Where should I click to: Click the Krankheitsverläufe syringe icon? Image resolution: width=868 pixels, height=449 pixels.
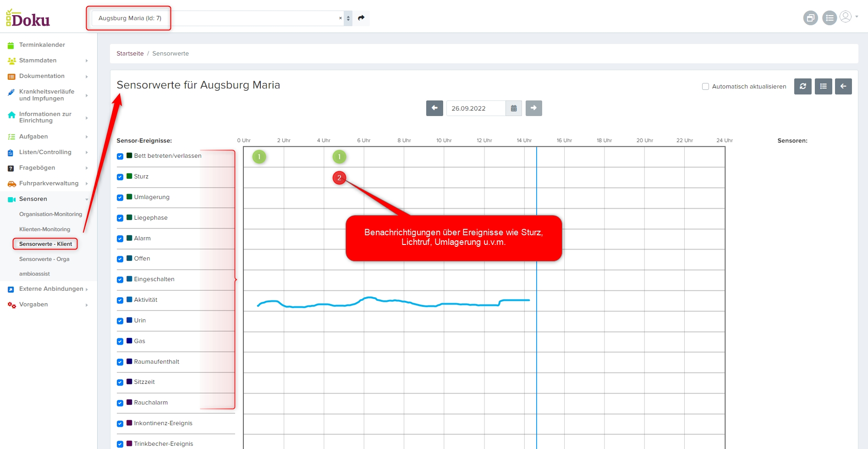[11, 92]
